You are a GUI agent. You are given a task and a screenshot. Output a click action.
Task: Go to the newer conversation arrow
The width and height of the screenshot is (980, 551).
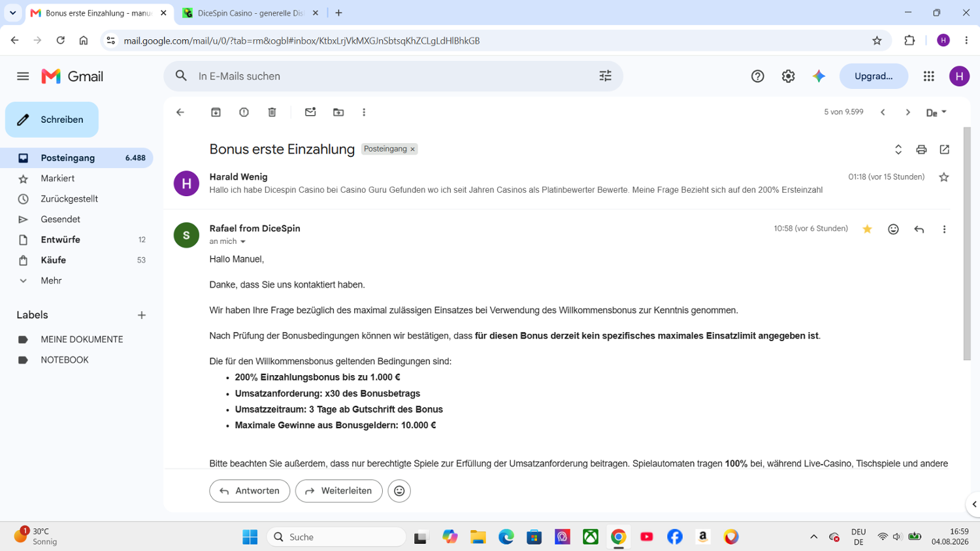[x=883, y=112]
